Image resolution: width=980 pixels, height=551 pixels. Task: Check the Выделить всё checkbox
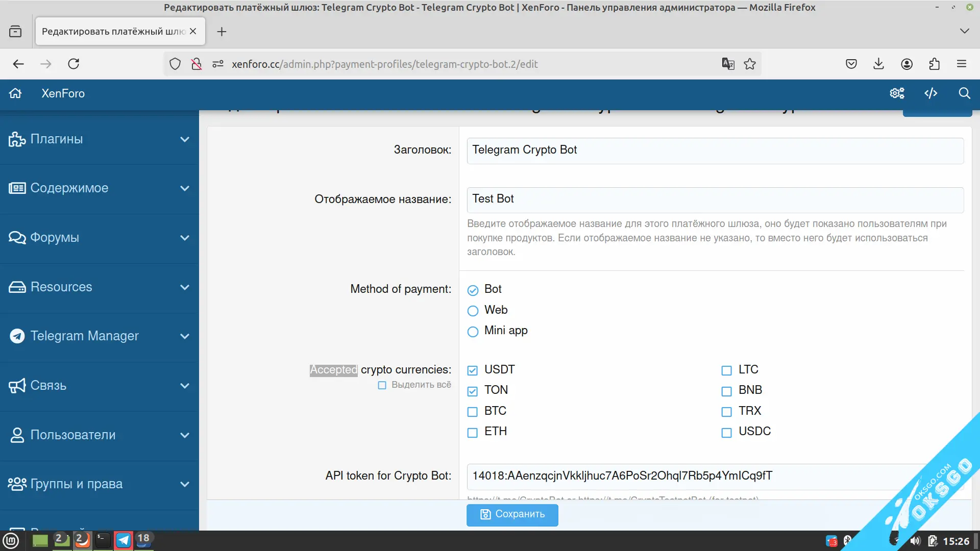(x=382, y=385)
